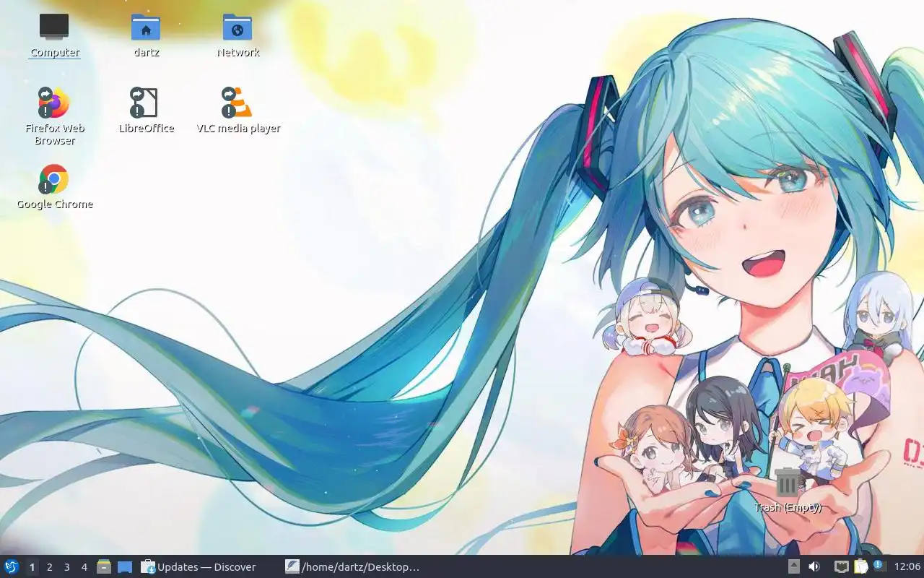Select the LibreOffice desktop shortcut
Image resolution: width=924 pixels, height=578 pixels.
(x=146, y=110)
